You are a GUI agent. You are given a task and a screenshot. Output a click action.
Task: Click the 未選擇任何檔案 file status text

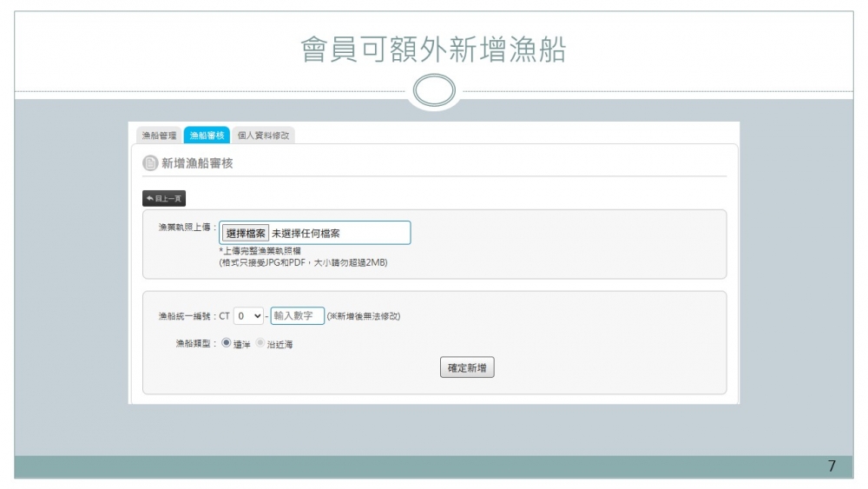click(306, 234)
